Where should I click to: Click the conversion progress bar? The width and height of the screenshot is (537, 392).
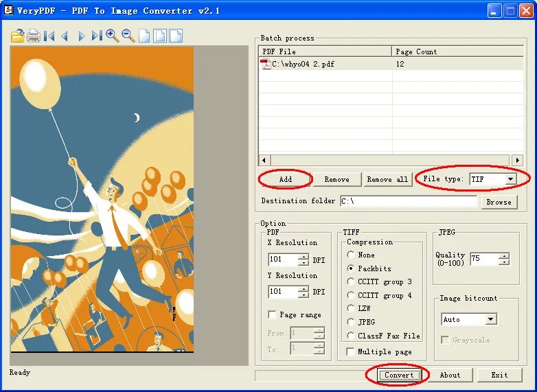[x=315, y=376]
